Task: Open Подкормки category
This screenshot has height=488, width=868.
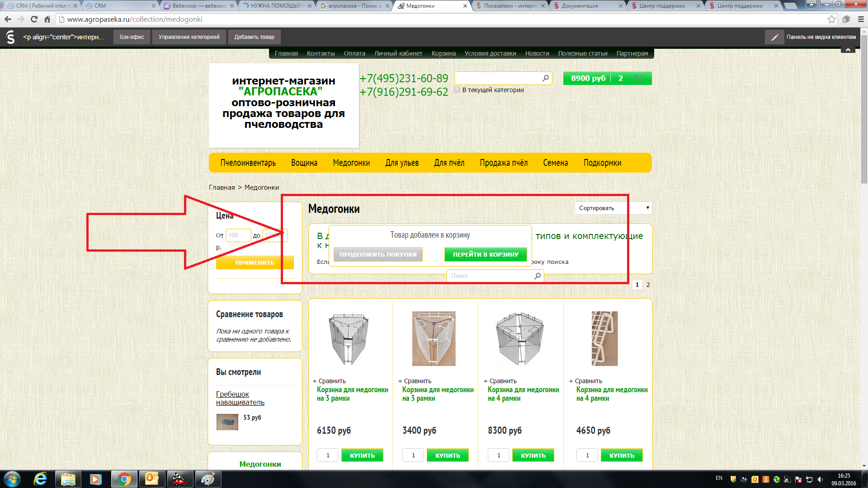Action: point(602,163)
